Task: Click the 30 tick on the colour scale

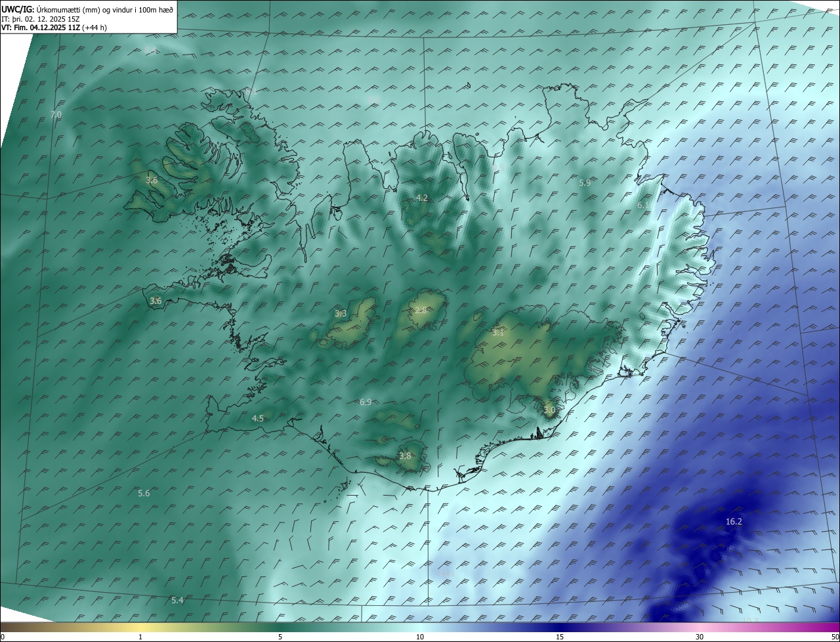Action: (700, 637)
